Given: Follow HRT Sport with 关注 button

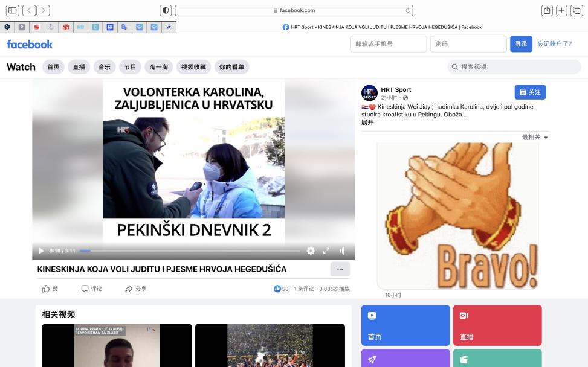Looking at the screenshot, I should coord(530,92).
